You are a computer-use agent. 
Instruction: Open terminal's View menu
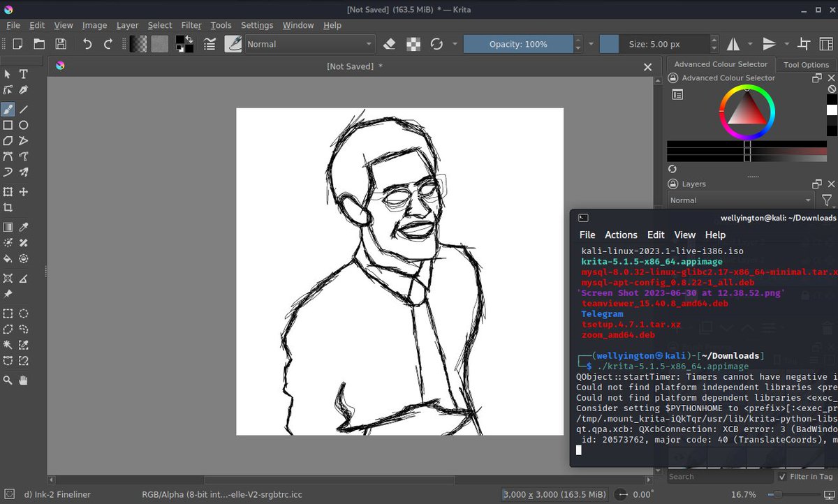[684, 235]
